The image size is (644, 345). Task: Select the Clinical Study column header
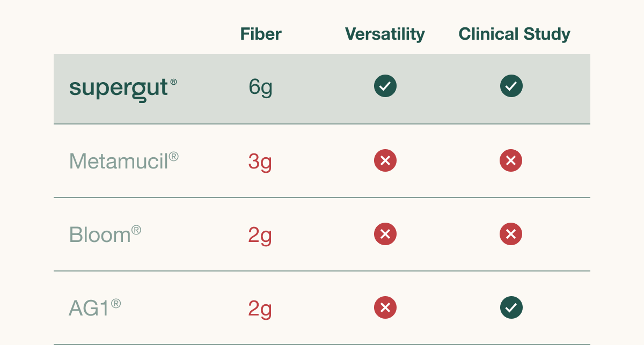pos(514,34)
